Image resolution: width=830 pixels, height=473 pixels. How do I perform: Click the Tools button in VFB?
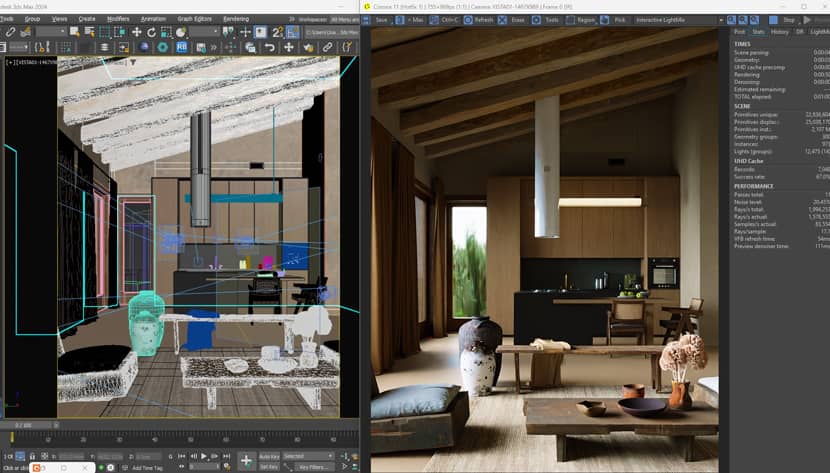click(x=546, y=20)
